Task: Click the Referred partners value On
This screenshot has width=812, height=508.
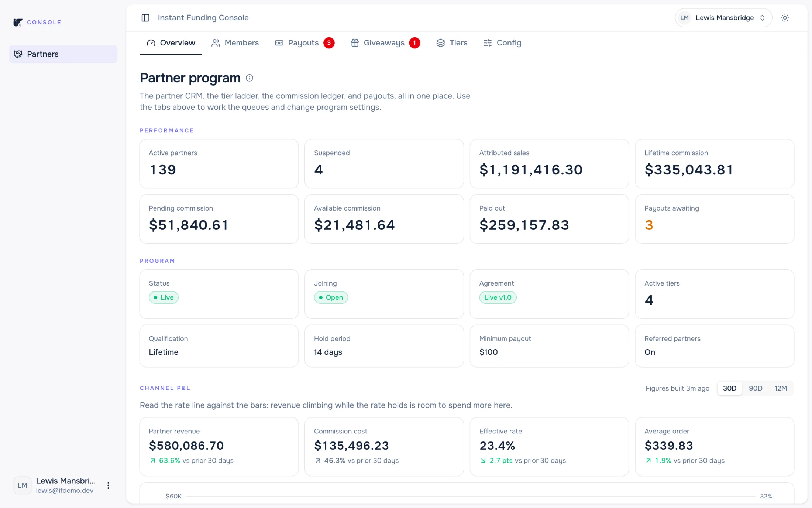Action: pos(650,352)
